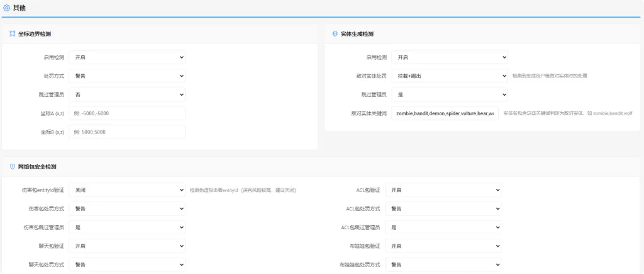Screen dimensions: 644x274
Task: Open 启用检测 dropdown in 实体生成检测
Action: click(449, 57)
